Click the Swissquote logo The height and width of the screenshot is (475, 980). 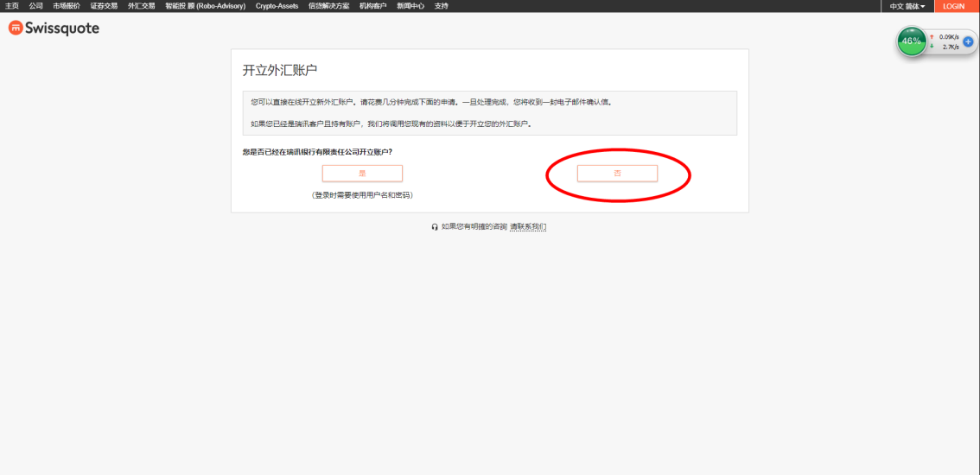click(x=54, y=28)
